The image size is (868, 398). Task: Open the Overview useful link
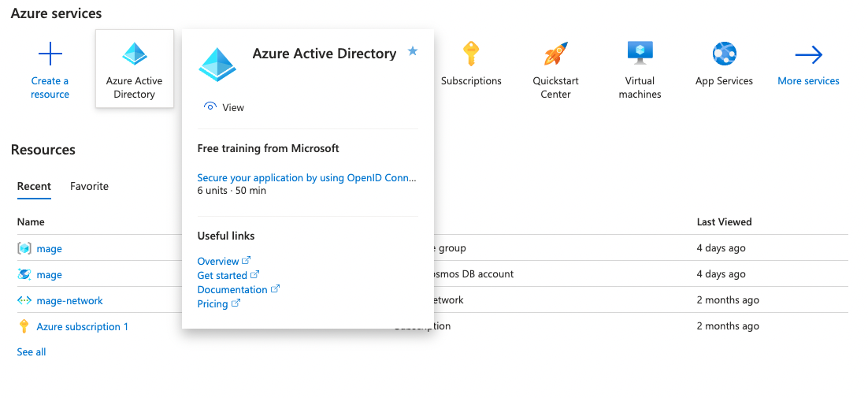click(218, 262)
